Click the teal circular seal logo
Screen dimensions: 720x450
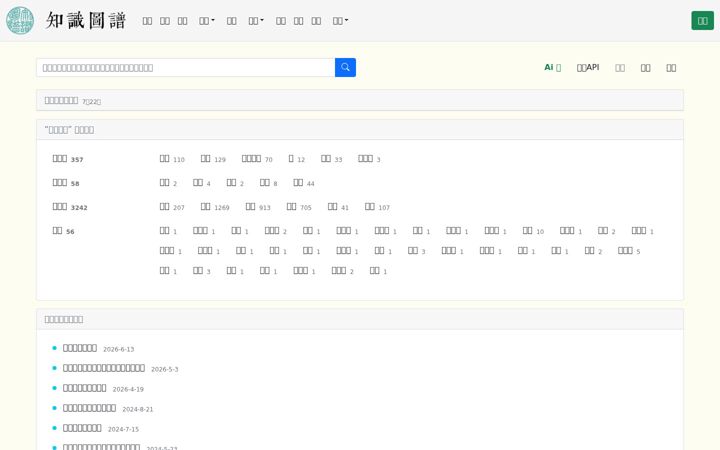[20, 21]
